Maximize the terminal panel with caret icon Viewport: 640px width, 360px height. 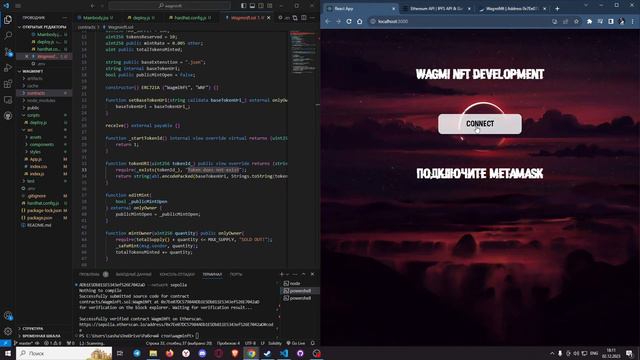pyautogui.click(x=304, y=274)
